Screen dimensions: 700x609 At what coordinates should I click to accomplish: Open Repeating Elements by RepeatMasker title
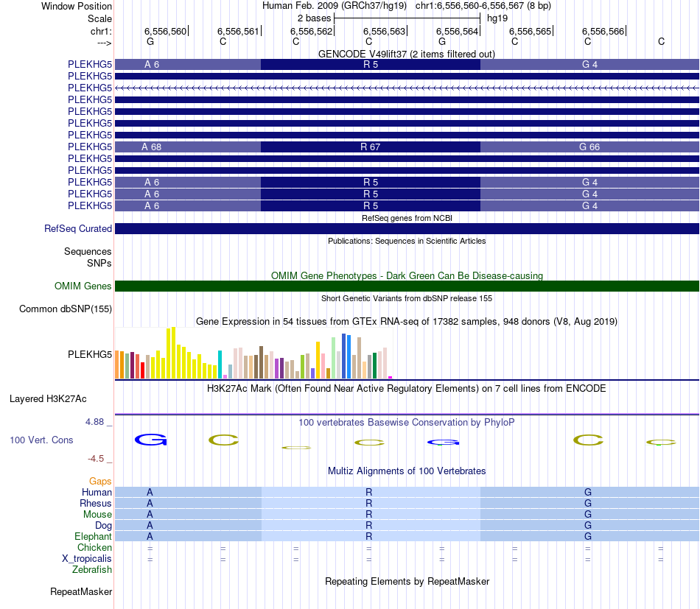(x=407, y=581)
